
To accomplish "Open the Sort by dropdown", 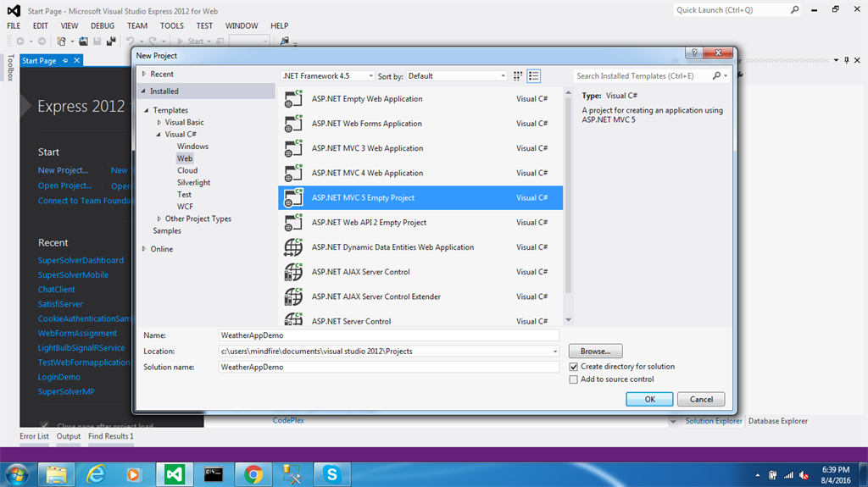I will point(457,76).
